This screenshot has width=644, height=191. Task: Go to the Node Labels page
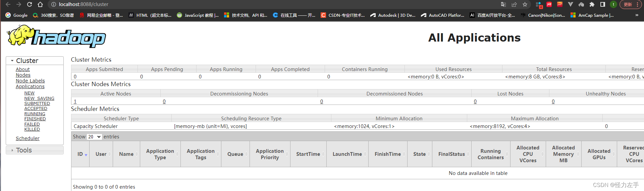(x=30, y=81)
